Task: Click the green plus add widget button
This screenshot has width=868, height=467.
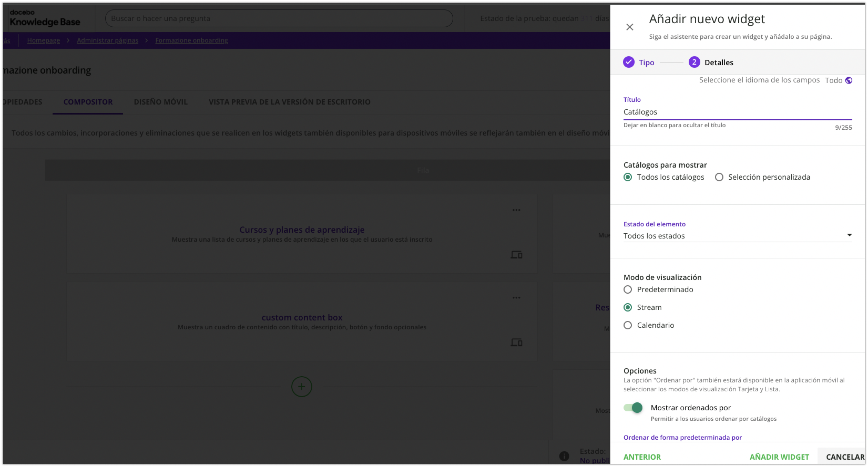Action: tap(302, 387)
